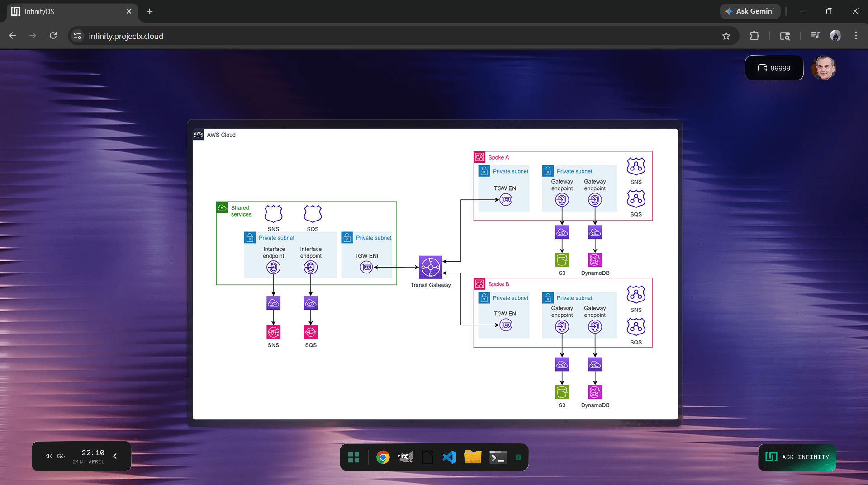The image size is (868, 485).
Task: Click the Spoke B label
Action: coord(498,284)
